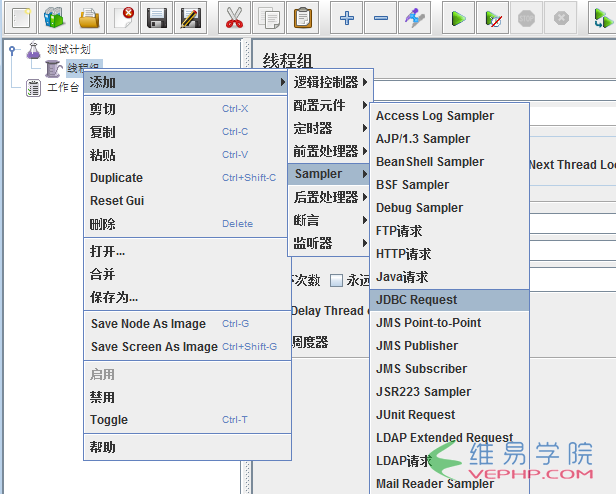Click the Collapse All minus icon
The image size is (616, 494).
[381, 18]
